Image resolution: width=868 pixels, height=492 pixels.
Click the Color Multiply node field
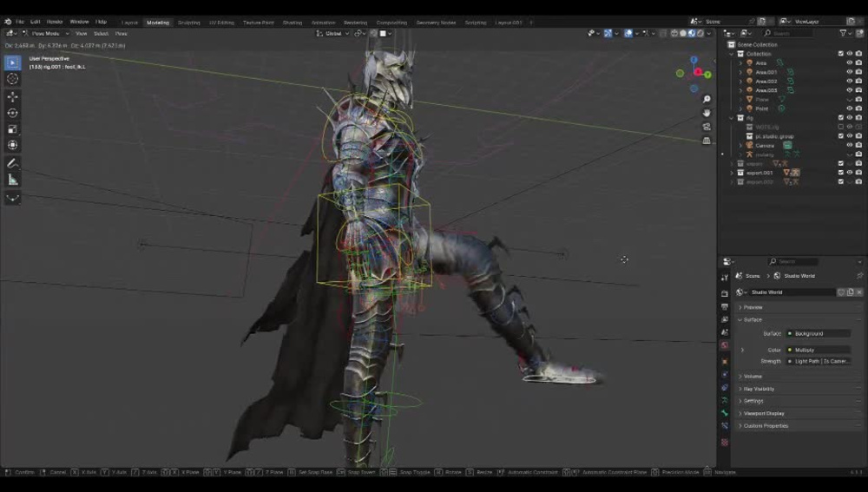point(819,350)
